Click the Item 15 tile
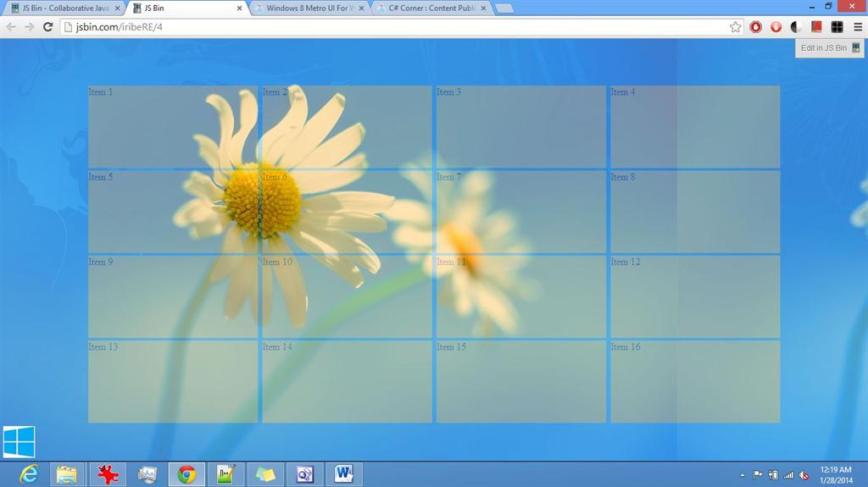868x487 pixels. (521, 381)
